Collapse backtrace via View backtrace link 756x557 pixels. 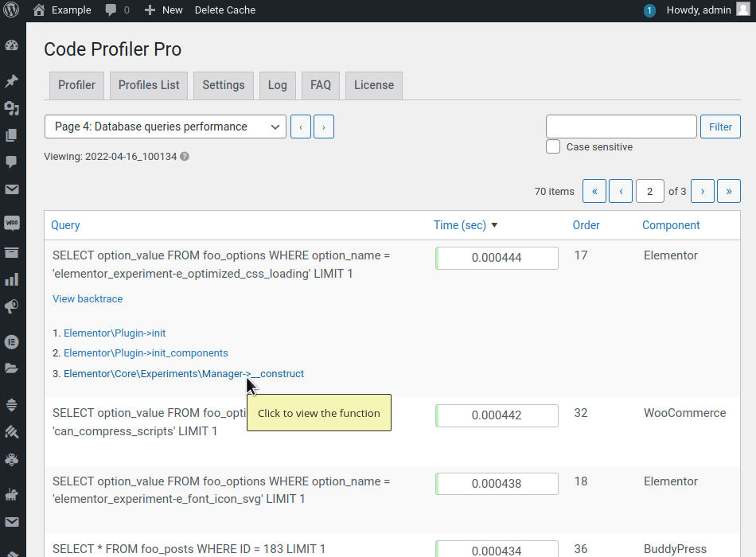coord(88,299)
